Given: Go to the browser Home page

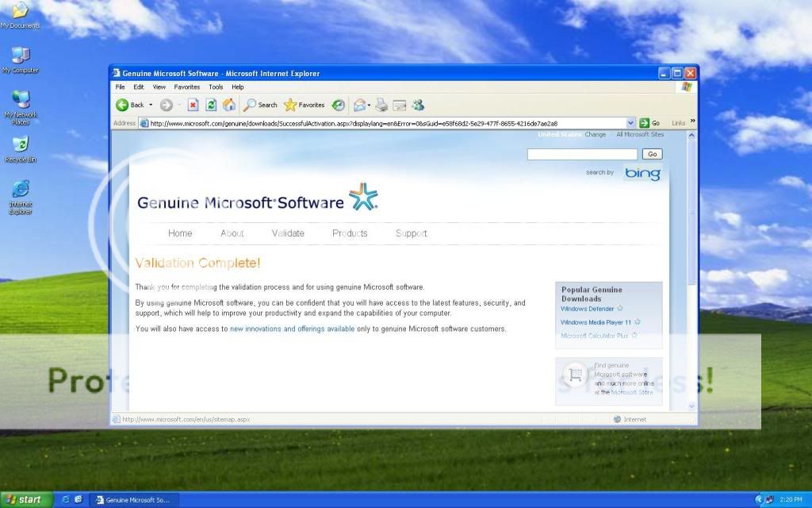Looking at the screenshot, I should (x=228, y=104).
